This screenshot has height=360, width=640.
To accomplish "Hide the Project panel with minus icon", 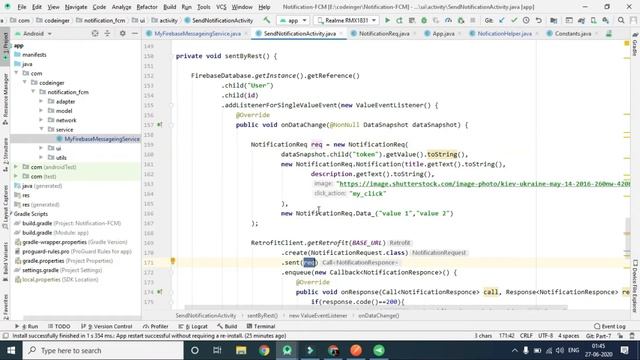I will tap(135, 33).
